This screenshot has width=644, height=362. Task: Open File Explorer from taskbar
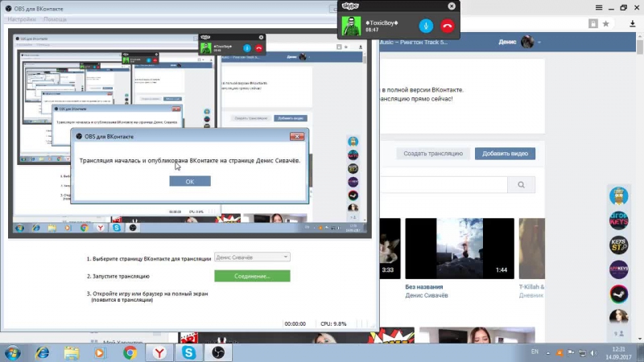tap(72, 353)
